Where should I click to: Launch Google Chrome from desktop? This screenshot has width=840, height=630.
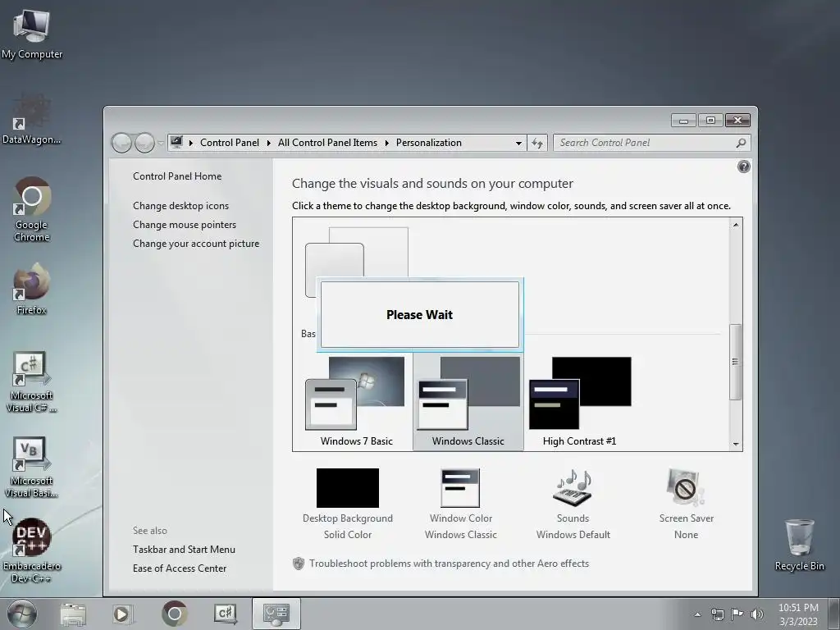(32, 210)
